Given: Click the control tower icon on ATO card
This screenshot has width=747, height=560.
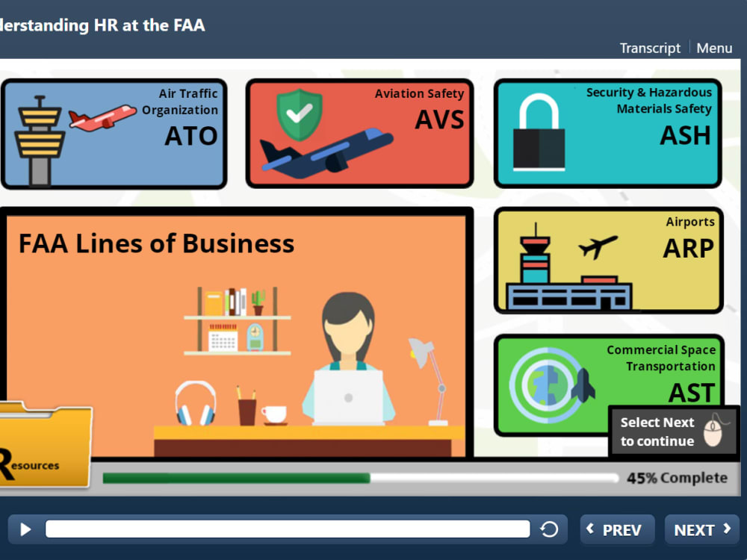Looking at the screenshot, I should pyautogui.click(x=40, y=140).
